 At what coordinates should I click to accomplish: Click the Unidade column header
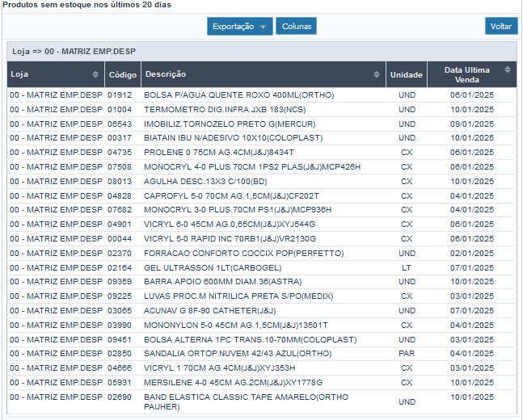click(x=407, y=74)
